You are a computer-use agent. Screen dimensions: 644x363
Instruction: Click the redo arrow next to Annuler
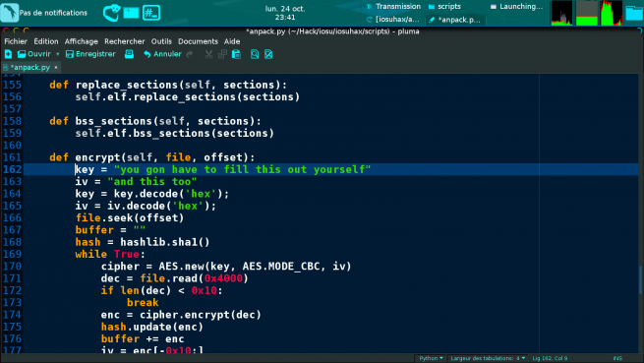[x=190, y=54]
